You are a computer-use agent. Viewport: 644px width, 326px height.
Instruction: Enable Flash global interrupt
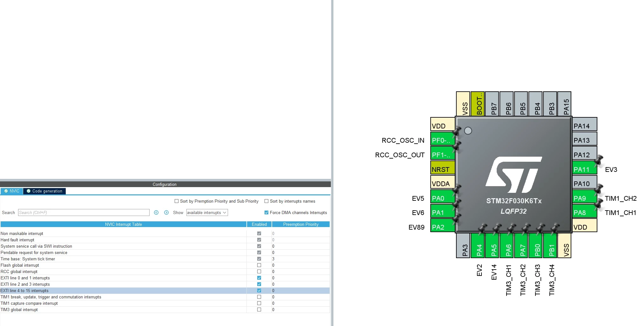[259, 265]
